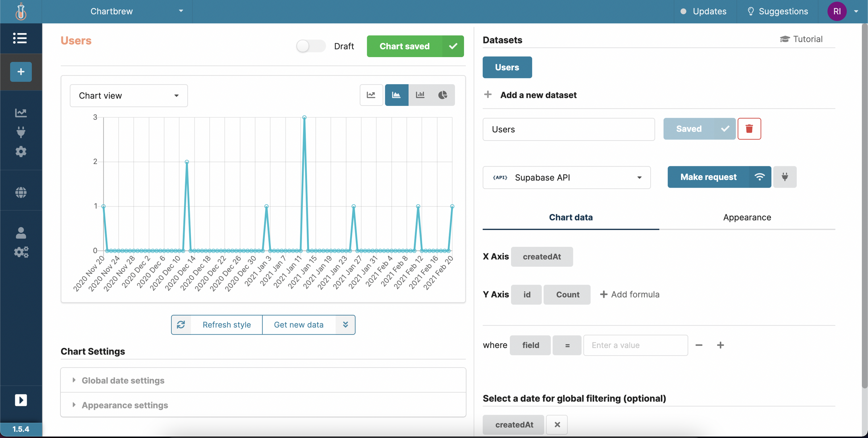This screenshot has width=868, height=438.
Task: Switch to the Appearance tab
Action: pos(747,217)
